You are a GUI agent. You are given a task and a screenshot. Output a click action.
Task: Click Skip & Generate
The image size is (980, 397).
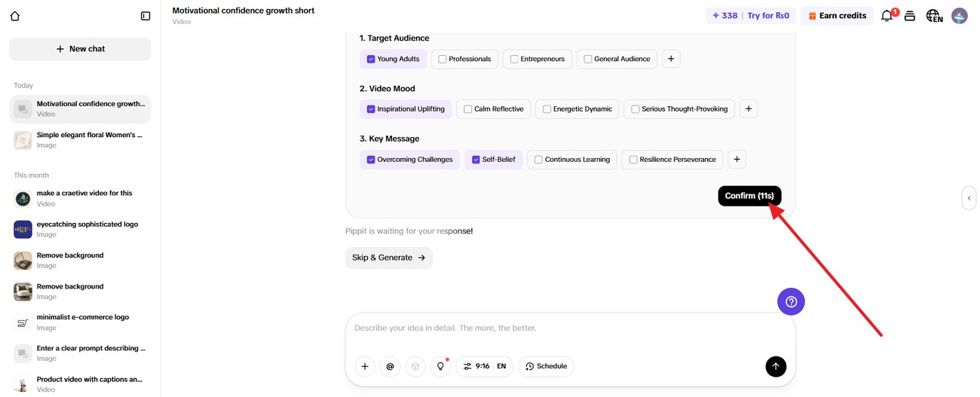click(389, 258)
